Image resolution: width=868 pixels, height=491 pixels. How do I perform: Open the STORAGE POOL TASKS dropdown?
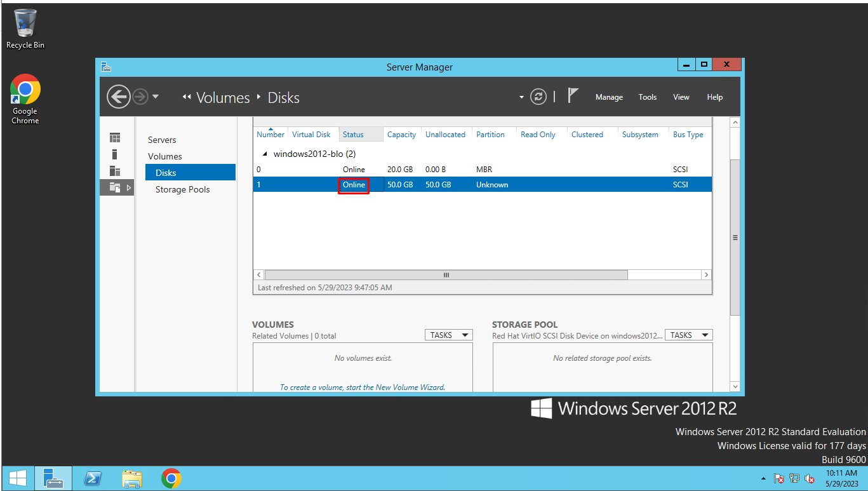(x=689, y=335)
